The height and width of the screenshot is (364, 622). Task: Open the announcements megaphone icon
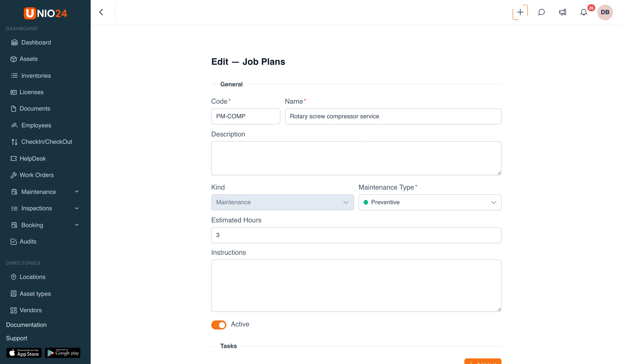[x=563, y=12]
